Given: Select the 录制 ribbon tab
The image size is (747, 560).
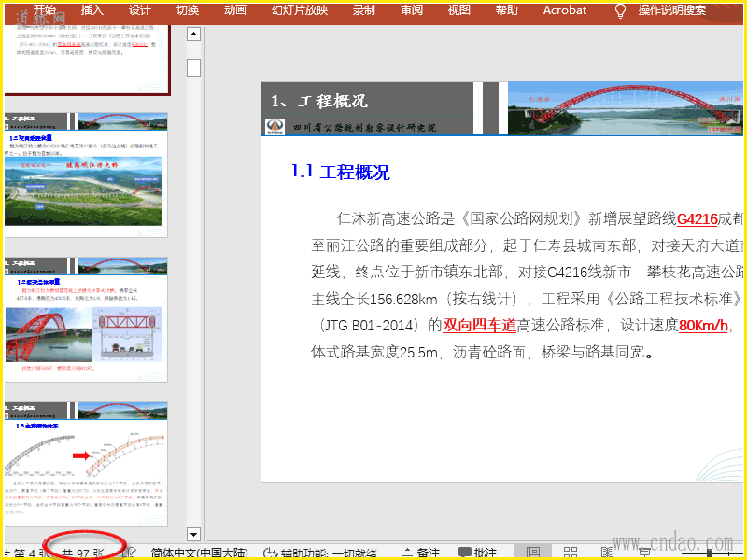Looking at the screenshot, I should coord(364,10).
